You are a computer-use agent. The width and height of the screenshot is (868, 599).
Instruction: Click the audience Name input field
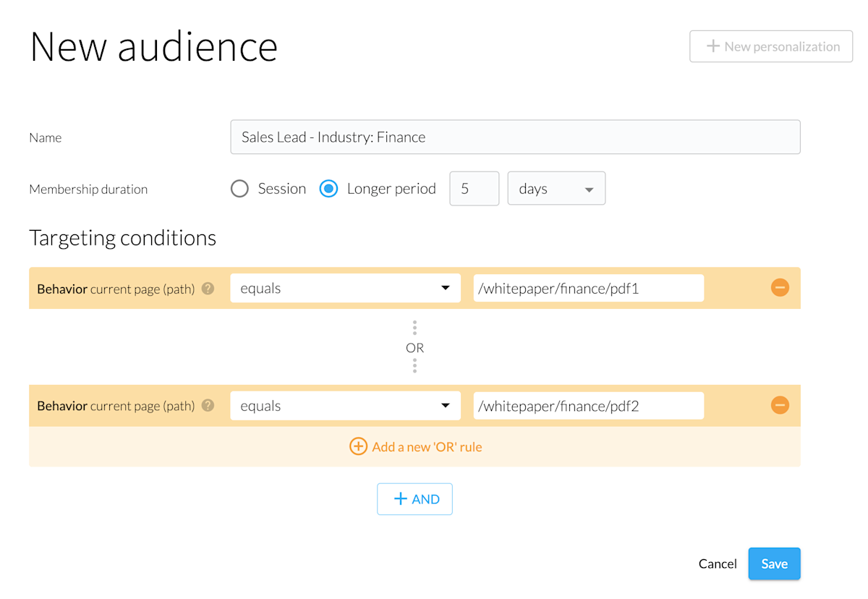click(515, 137)
